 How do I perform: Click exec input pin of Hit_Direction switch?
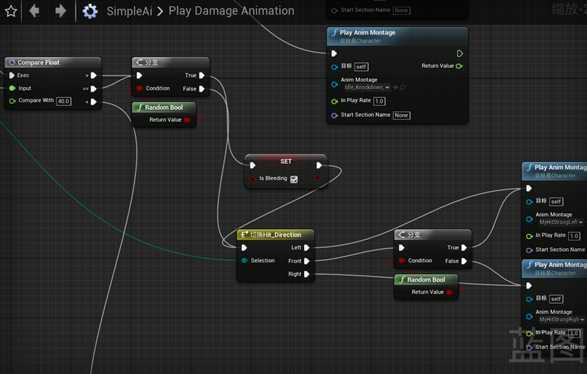[244, 247]
